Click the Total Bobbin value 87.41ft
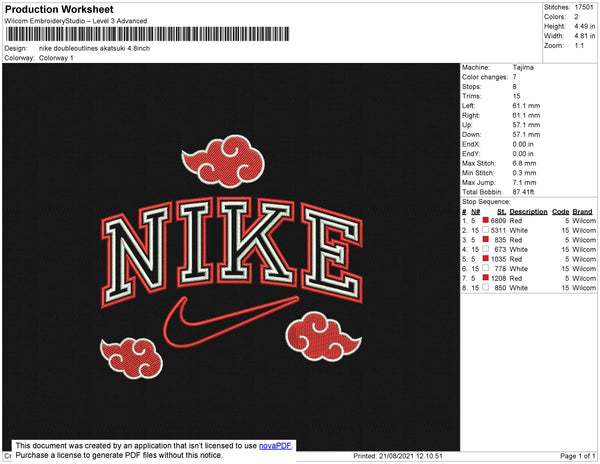 coord(523,192)
